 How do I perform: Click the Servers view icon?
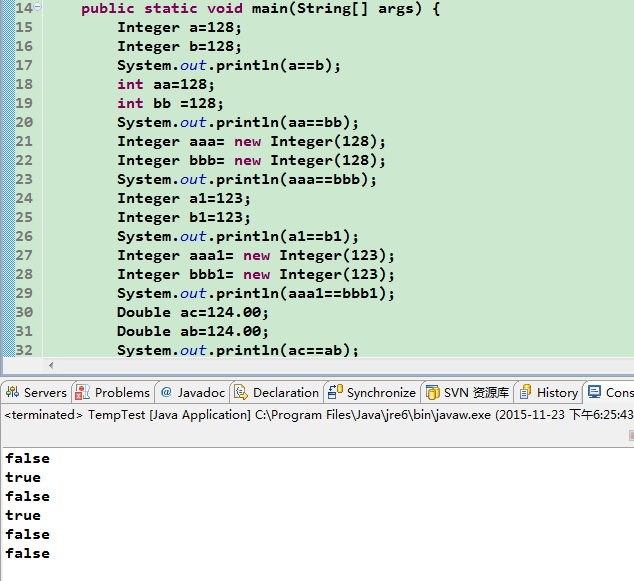tap(12, 393)
